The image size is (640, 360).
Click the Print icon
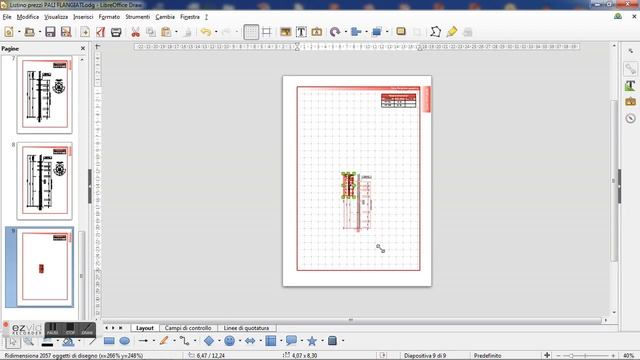pyautogui.click(x=116, y=32)
